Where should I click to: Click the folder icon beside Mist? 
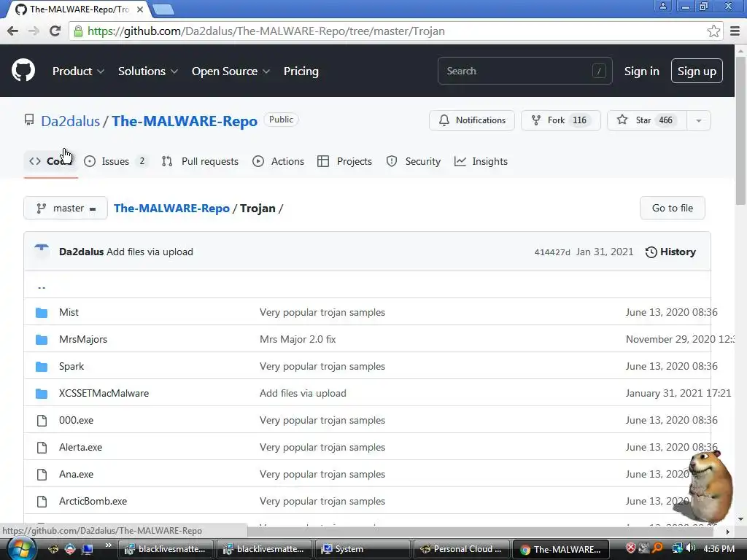[42, 312]
